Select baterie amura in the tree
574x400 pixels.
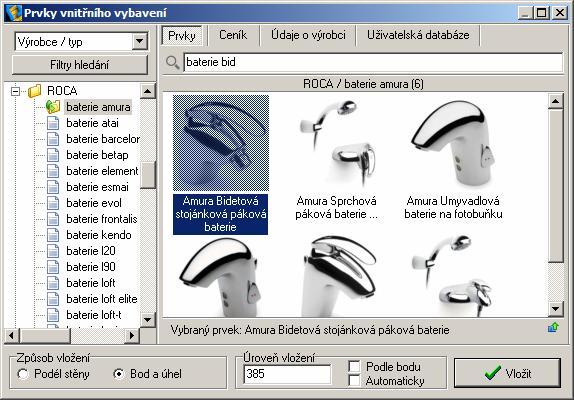98,107
